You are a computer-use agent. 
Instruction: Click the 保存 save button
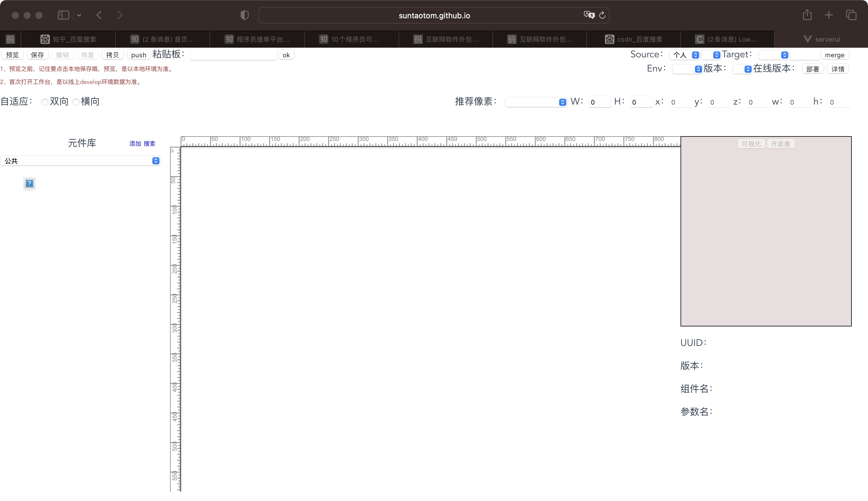(37, 55)
